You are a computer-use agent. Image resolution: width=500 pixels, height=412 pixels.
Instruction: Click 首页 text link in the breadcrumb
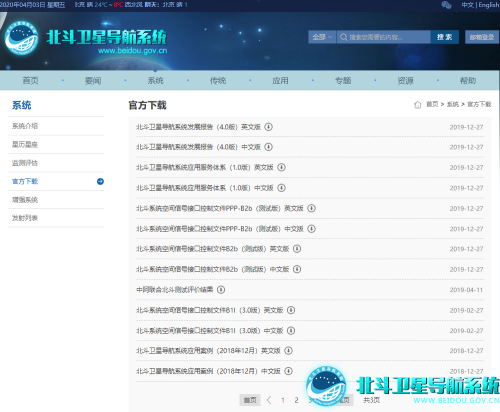click(432, 104)
